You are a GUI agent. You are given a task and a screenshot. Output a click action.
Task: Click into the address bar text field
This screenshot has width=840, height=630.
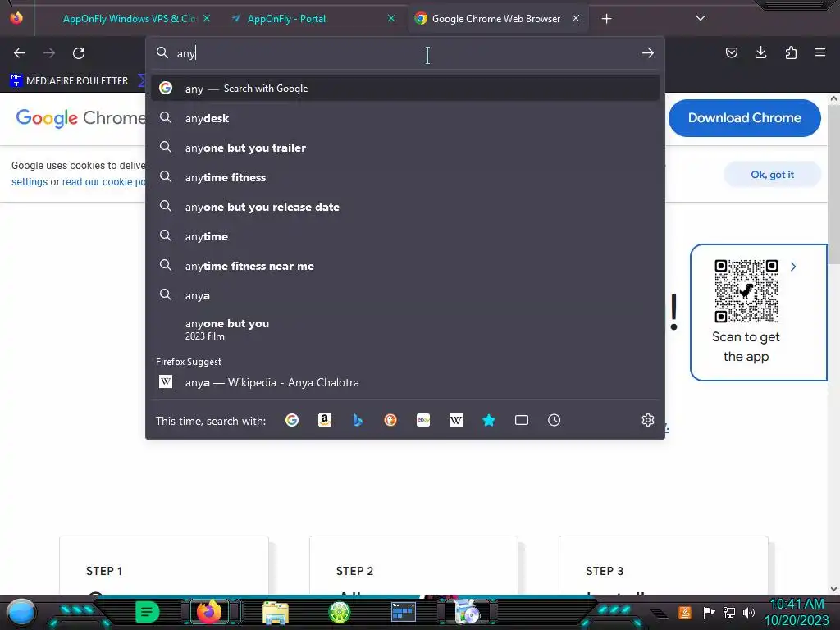click(x=405, y=53)
